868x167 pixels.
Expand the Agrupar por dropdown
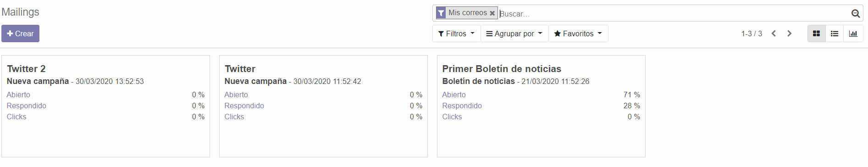(514, 33)
